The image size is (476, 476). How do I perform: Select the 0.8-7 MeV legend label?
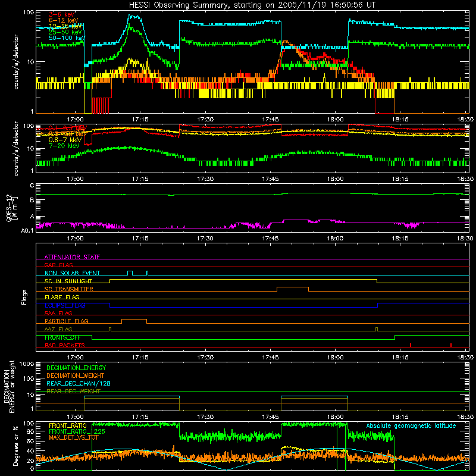pyautogui.click(x=65, y=140)
